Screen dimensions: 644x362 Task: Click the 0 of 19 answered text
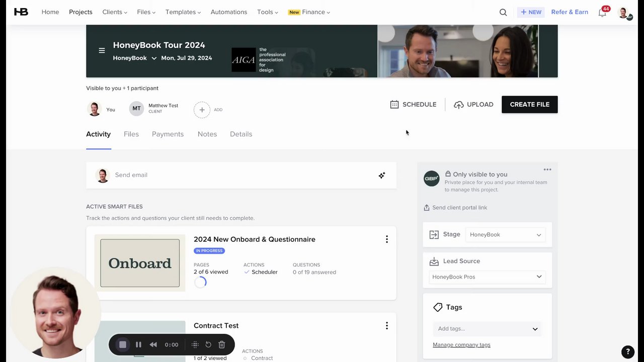[314, 272]
